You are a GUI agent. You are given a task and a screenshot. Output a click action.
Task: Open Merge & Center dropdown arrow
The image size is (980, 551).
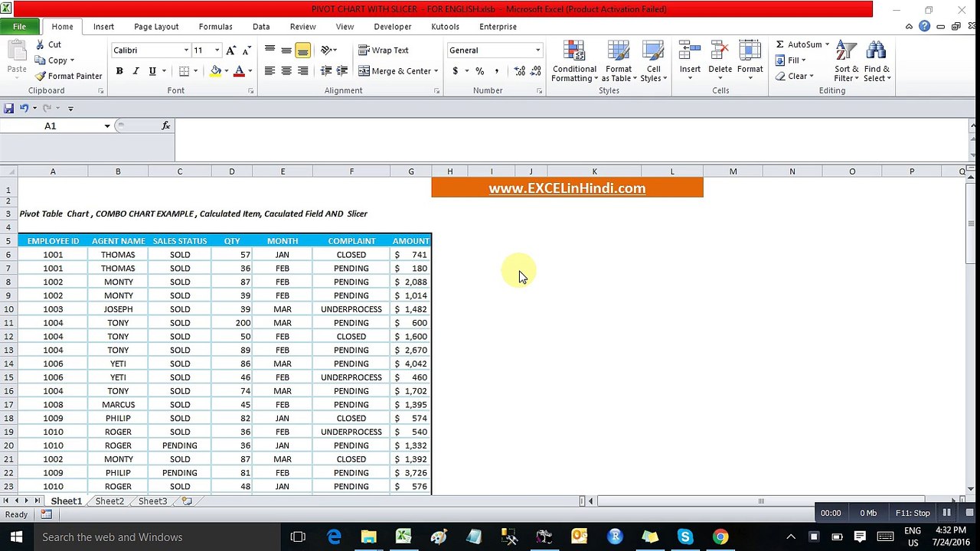pyautogui.click(x=436, y=71)
